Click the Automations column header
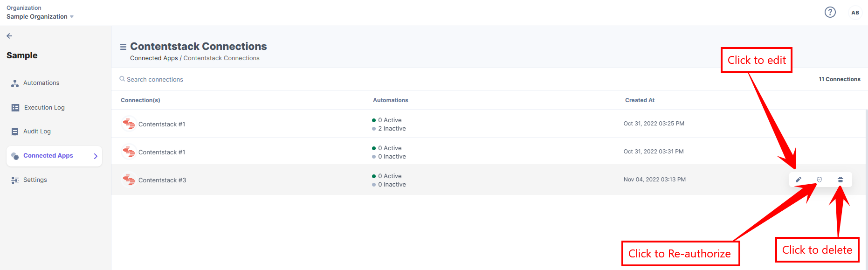 click(391, 100)
